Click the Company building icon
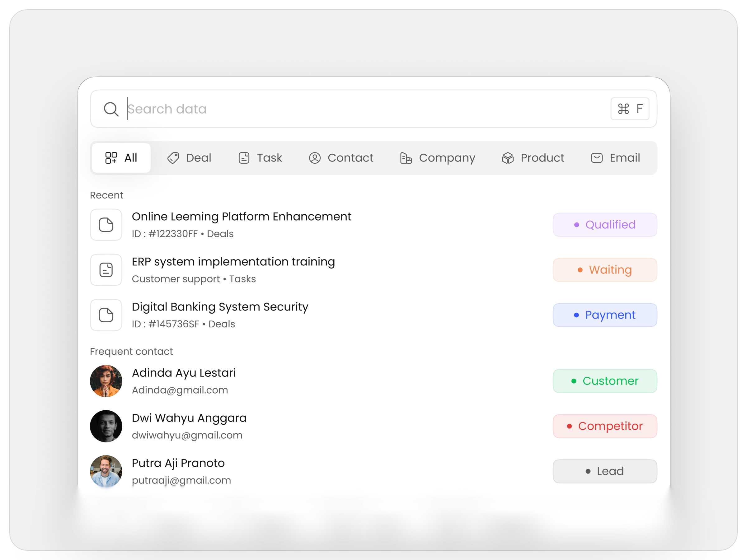This screenshot has height=560, width=747. pos(406,158)
